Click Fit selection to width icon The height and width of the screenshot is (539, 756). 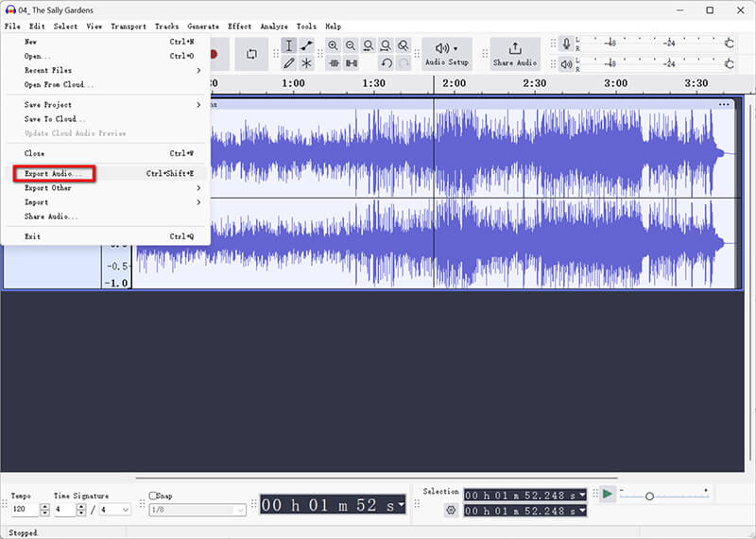pyautogui.click(x=369, y=45)
